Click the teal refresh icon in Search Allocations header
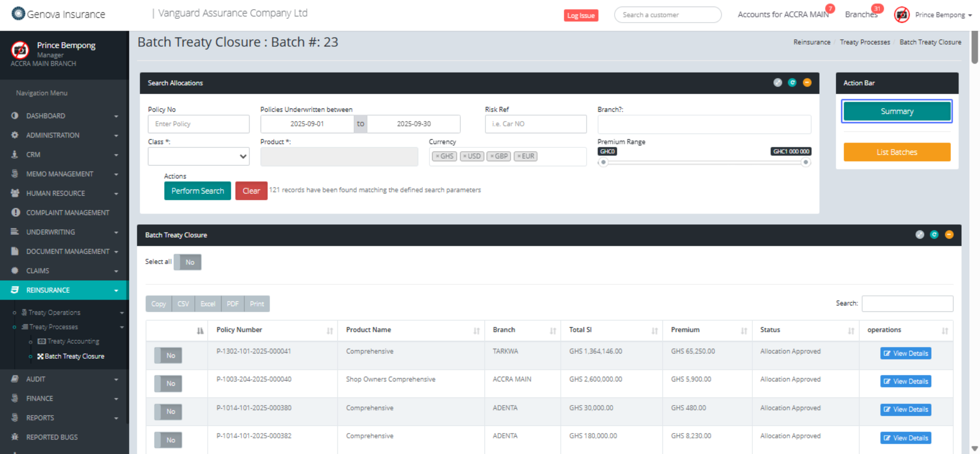Screen dimensions: 980x454 coord(792,82)
